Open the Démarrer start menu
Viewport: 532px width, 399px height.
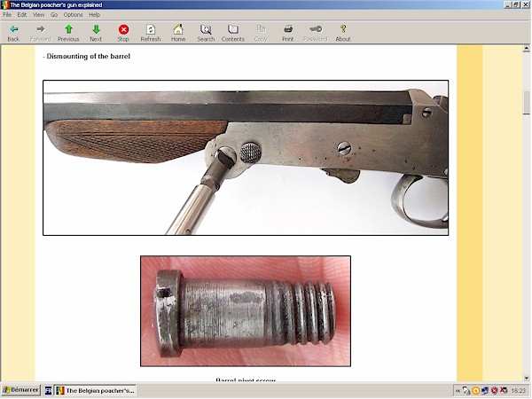pyautogui.click(x=21, y=390)
